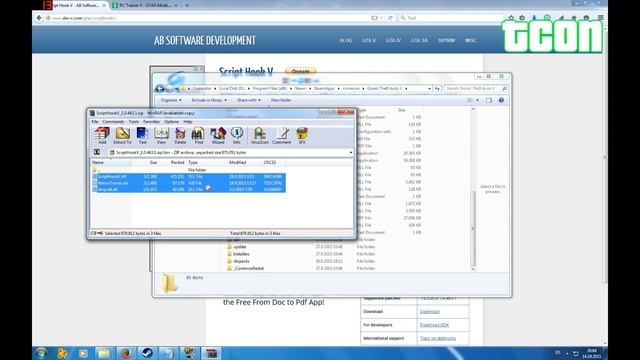Click the Download link on webpage
Viewport: 640px width, 360px height.
coord(429,311)
